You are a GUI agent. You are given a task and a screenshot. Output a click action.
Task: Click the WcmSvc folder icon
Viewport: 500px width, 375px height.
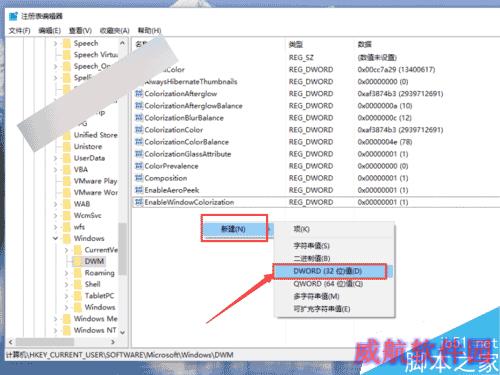coord(67,215)
